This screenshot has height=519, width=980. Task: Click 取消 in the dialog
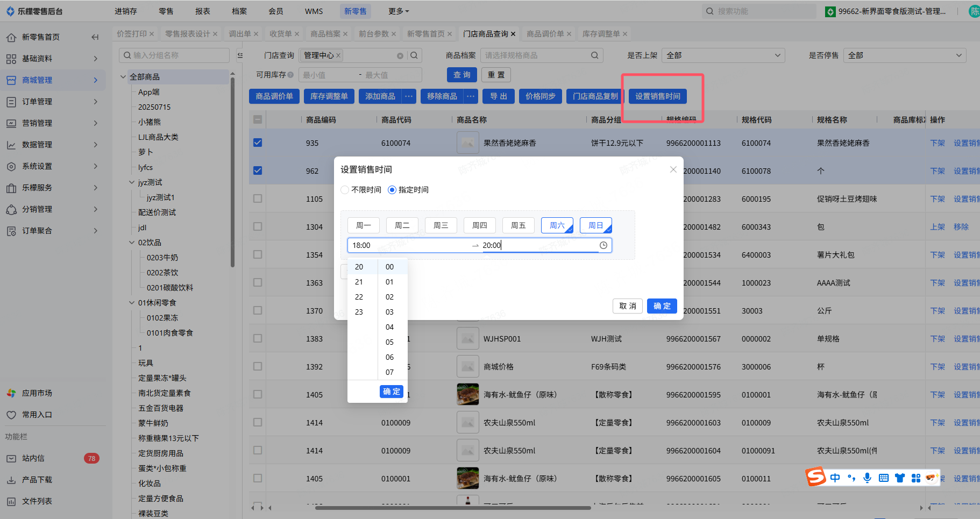[x=628, y=306]
